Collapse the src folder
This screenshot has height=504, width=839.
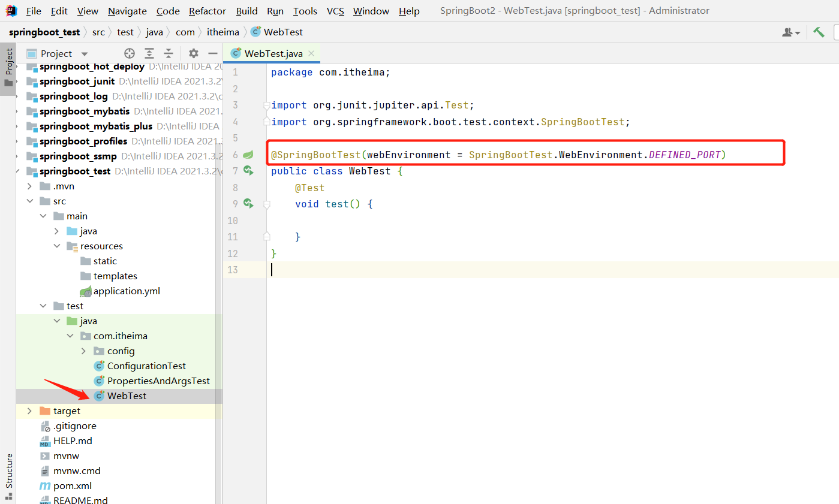(30, 201)
